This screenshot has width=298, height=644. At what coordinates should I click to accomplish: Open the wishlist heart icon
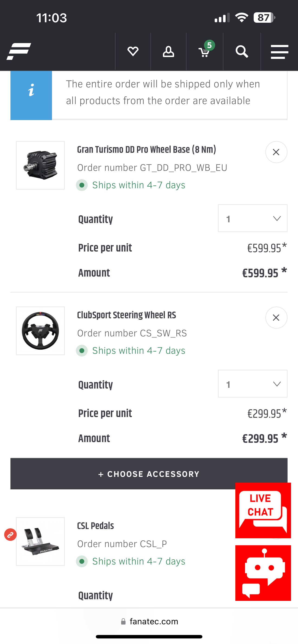[x=133, y=51]
